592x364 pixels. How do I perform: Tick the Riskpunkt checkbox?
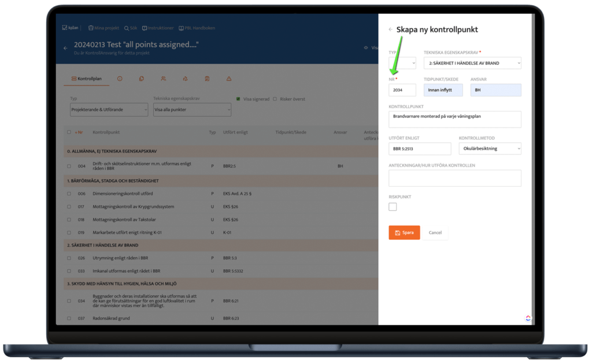click(393, 207)
